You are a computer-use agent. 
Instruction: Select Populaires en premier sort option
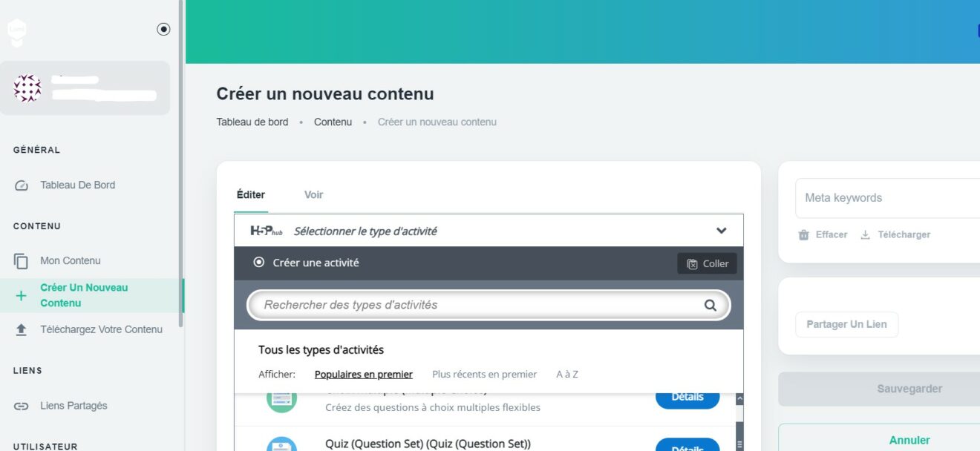(x=363, y=375)
